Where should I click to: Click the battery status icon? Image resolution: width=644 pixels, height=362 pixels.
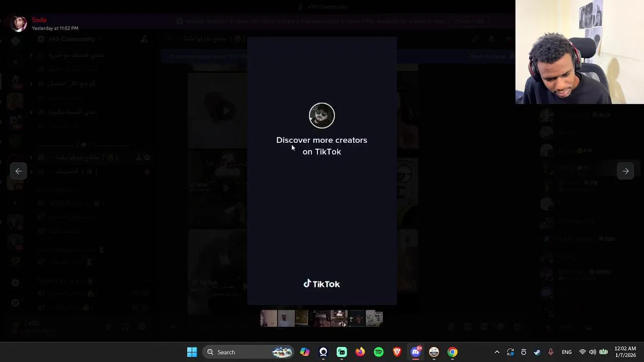[x=604, y=352]
